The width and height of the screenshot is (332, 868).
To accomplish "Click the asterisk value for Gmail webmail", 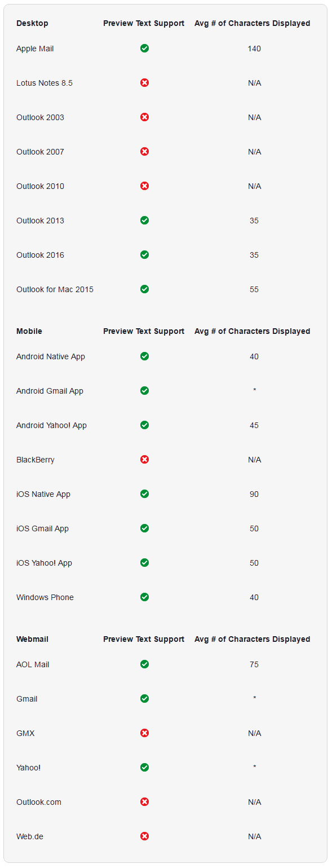I will pyautogui.click(x=254, y=699).
